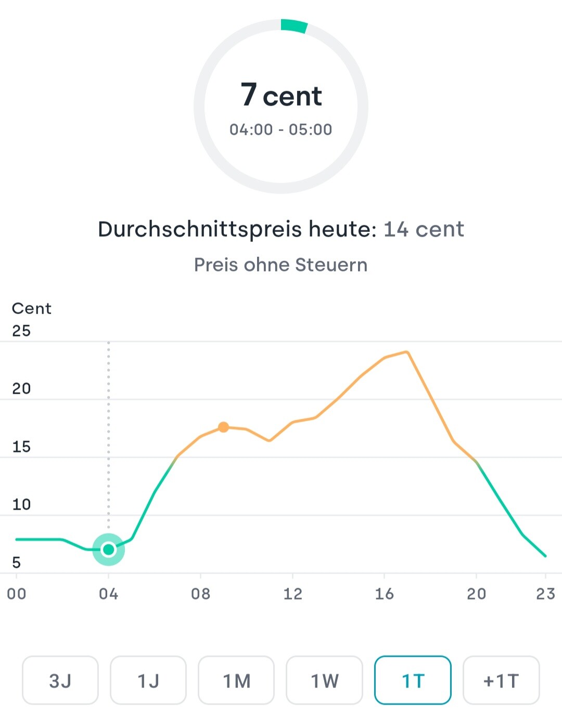Select hour 16 on the time axis
Viewport: 562px width, 728px height.
point(384,594)
